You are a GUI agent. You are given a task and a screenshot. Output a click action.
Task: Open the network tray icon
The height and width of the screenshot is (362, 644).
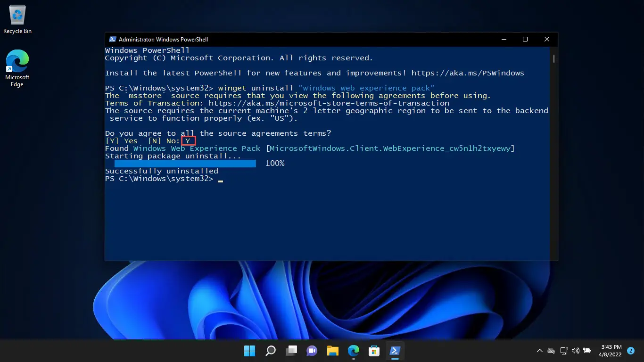[x=564, y=351]
